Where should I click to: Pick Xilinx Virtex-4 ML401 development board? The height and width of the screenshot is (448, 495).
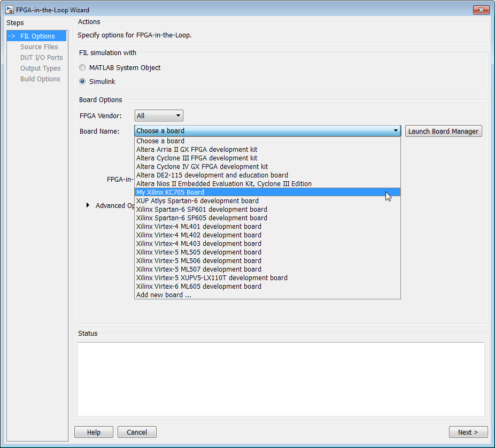(x=267, y=226)
